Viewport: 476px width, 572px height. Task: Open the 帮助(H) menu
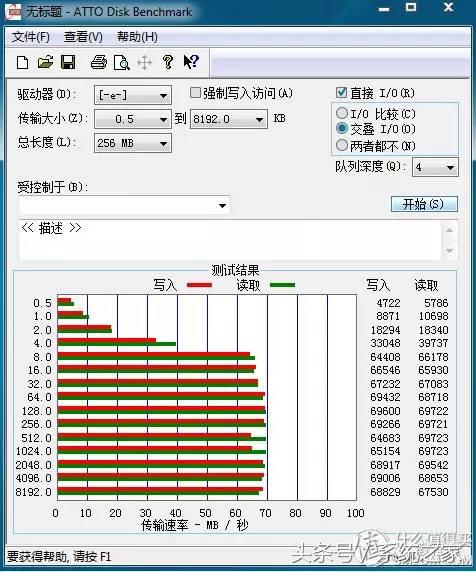137,37
